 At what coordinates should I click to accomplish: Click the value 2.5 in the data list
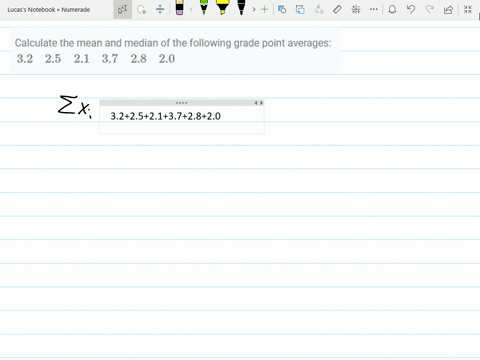[53, 59]
